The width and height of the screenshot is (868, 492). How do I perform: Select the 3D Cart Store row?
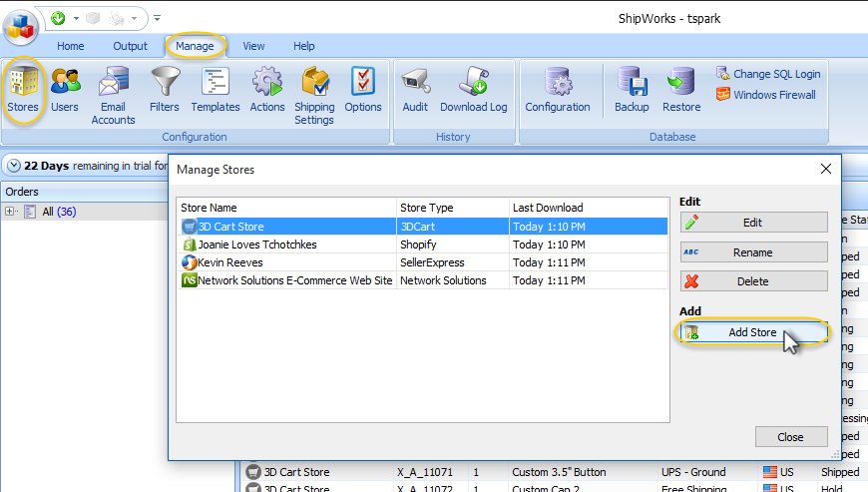(422, 227)
